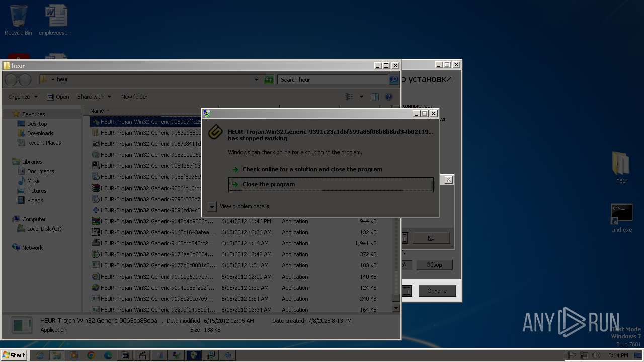Click icon of file Generic-9194db85f2d2f

tap(95, 288)
